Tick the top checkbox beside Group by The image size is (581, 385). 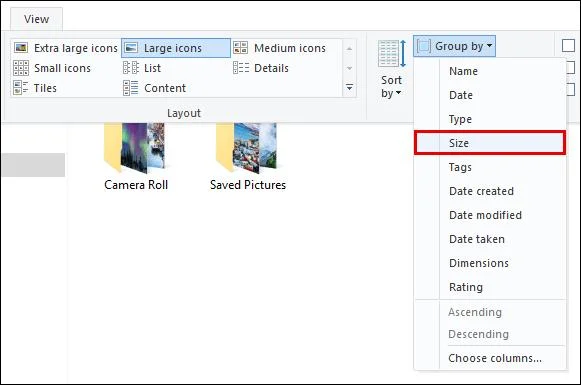point(568,46)
